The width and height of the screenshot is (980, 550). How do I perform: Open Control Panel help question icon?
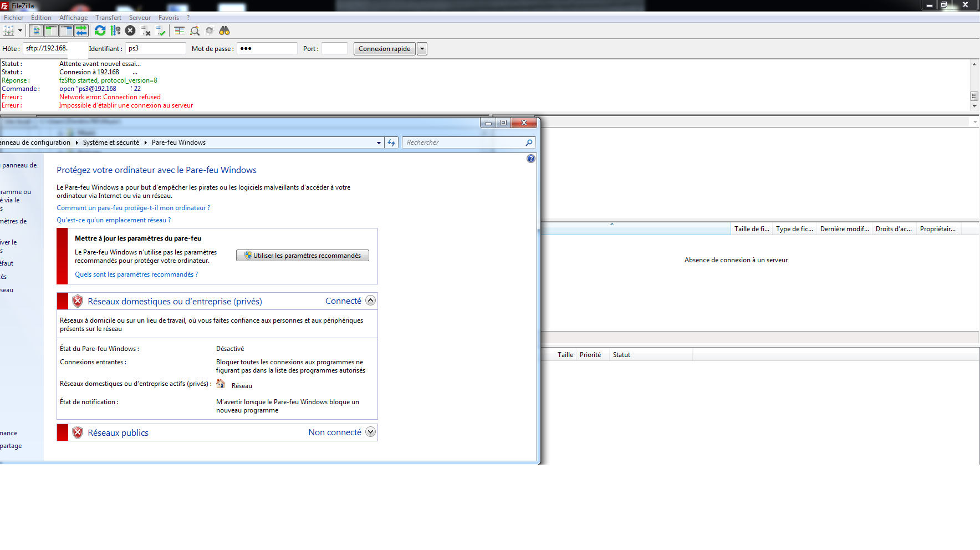coord(531,159)
